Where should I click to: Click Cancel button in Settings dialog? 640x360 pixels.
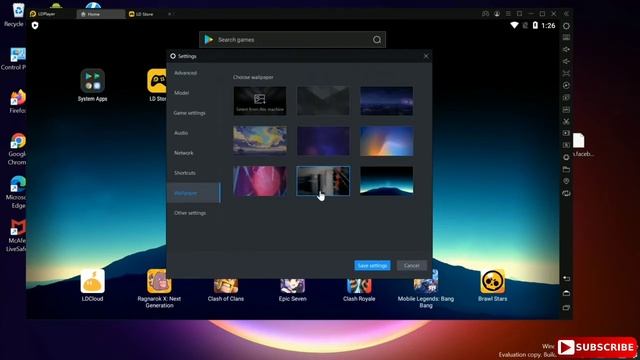pos(411,265)
